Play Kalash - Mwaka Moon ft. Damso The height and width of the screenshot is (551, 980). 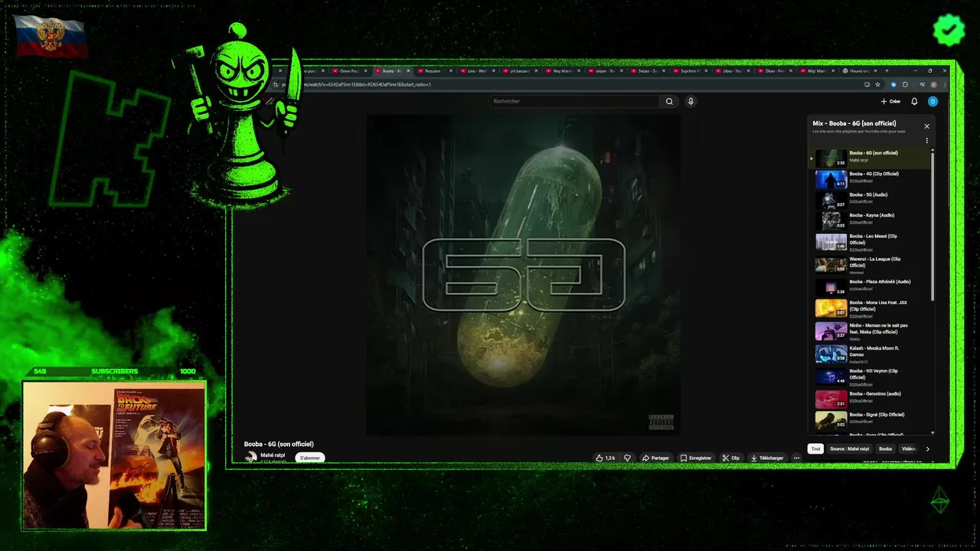tap(871, 354)
